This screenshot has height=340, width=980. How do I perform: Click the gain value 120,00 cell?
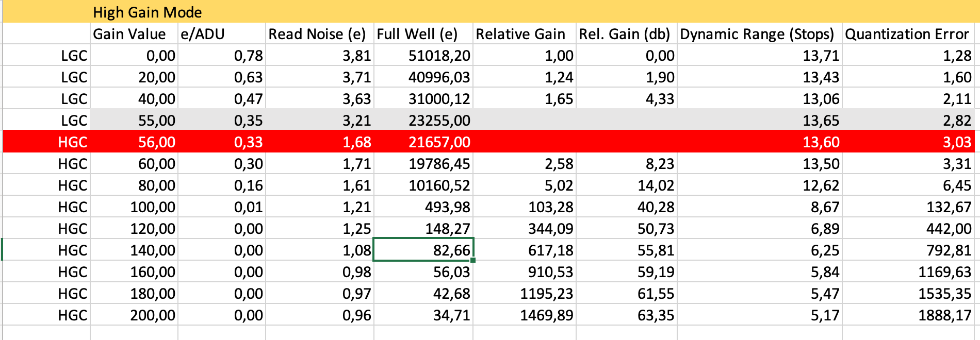click(134, 228)
